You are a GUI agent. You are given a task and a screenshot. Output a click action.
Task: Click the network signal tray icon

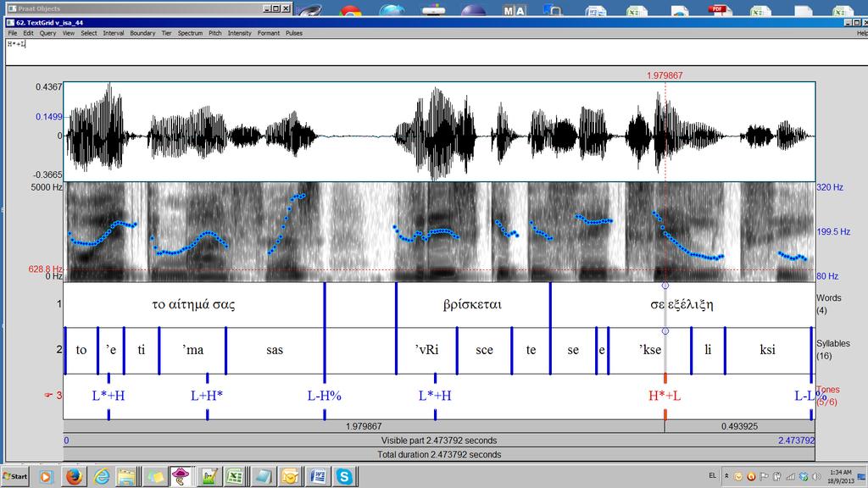coord(791,476)
